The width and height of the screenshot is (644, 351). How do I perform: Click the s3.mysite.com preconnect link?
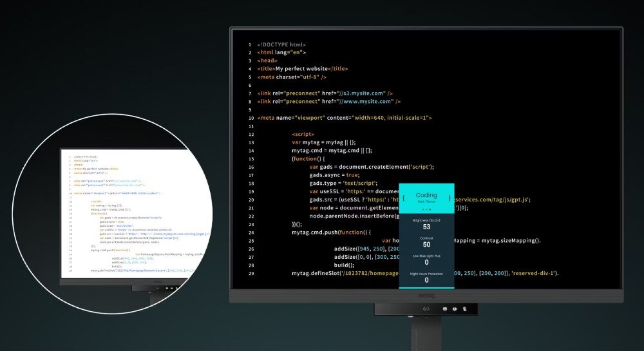365,93
